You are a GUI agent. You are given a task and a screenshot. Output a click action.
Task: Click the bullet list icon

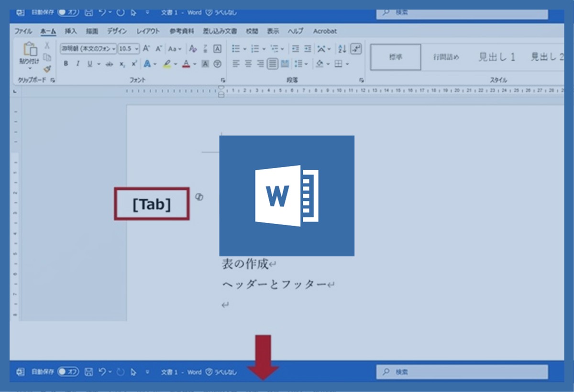point(236,49)
